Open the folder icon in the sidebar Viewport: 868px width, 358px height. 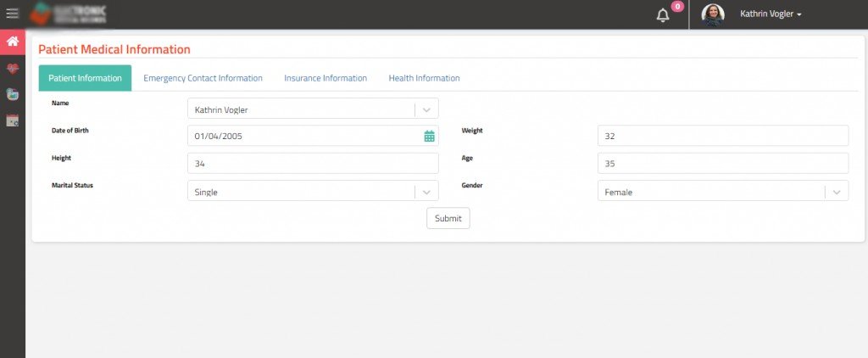pos(13,94)
